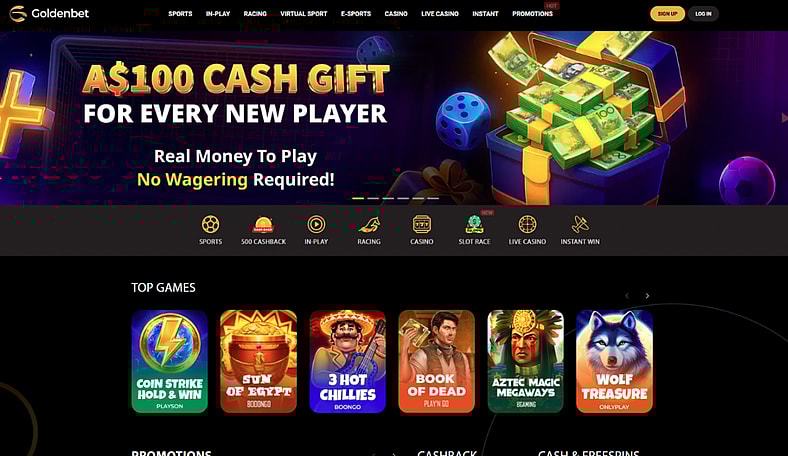
Task: Launch the Wolf Treasure game thumbnail
Action: coord(614,361)
